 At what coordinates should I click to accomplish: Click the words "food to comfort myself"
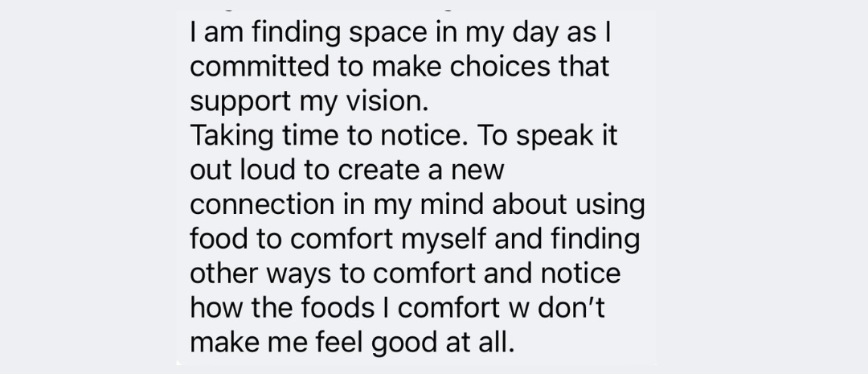(338, 240)
